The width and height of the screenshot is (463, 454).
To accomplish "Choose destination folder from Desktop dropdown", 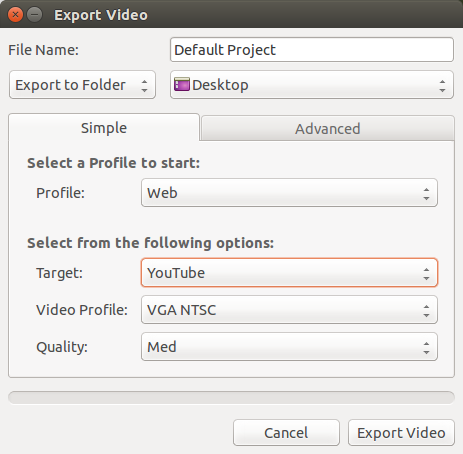I will pos(312,85).
